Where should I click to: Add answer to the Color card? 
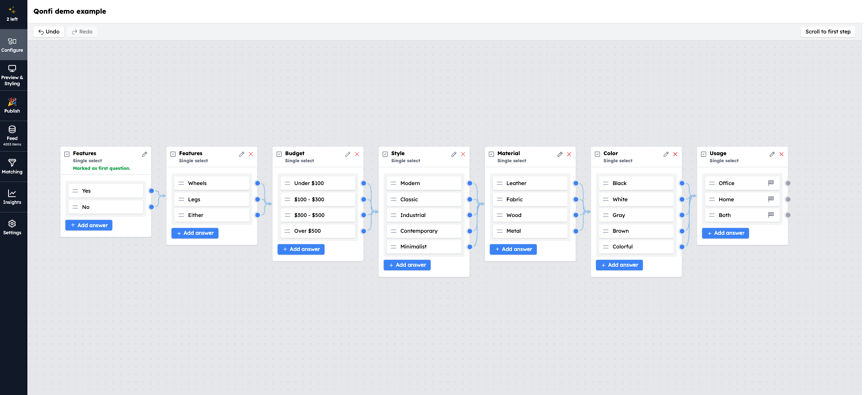619,265
